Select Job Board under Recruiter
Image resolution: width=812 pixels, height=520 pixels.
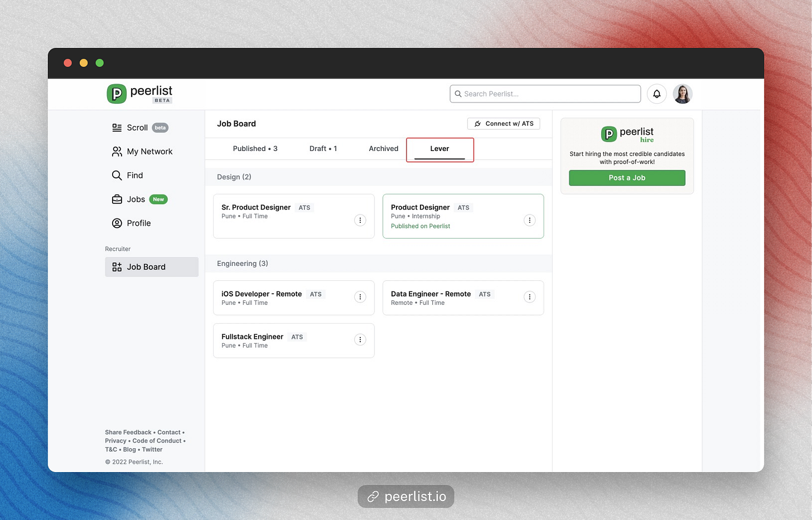click(152, 267)
